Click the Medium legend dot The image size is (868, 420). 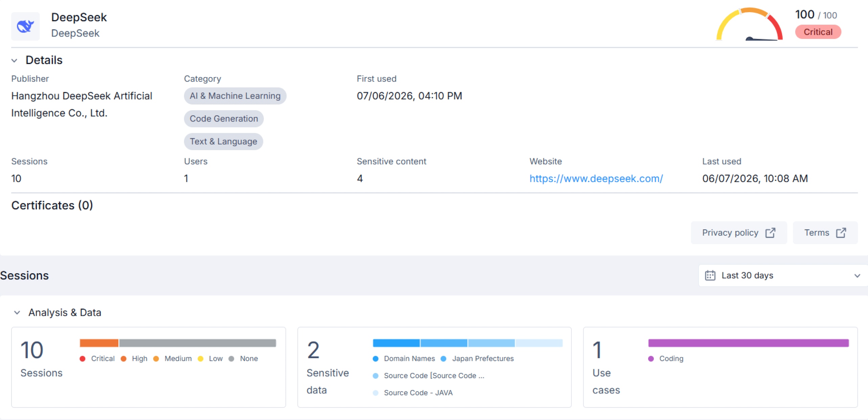[156, 358]
